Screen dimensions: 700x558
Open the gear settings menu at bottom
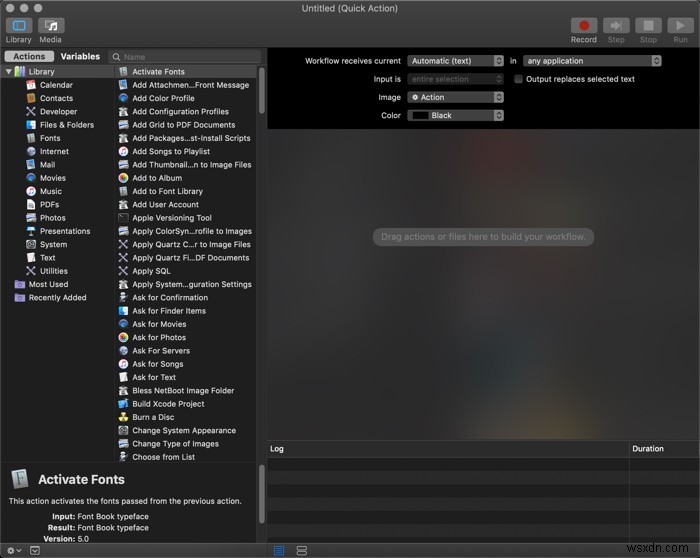coord(14,551)
